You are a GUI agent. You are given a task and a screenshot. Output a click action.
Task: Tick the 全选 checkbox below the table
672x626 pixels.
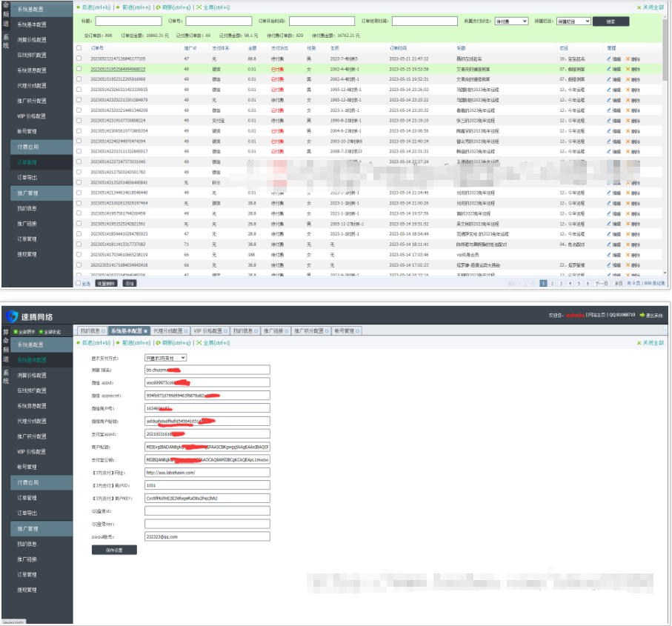pos(79,283)
